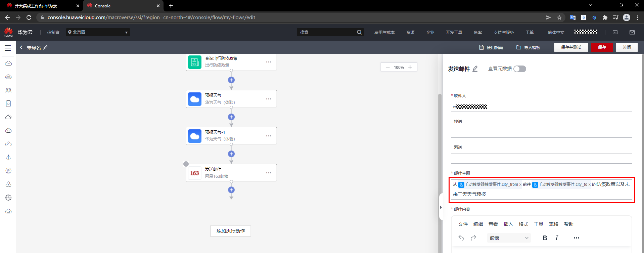644x253 pixels.
Task: Open the 段落 paragraph style dropdown
Action: click(509, 238)
